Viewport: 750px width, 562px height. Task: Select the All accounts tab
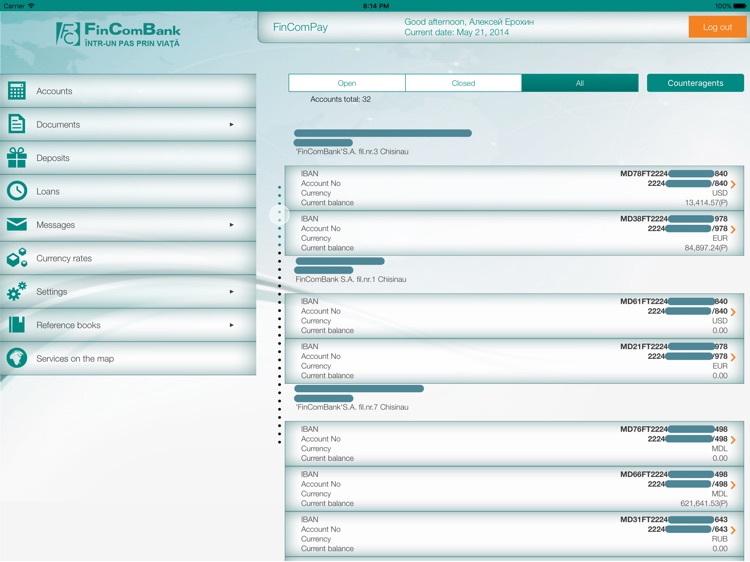coord(580,83)
